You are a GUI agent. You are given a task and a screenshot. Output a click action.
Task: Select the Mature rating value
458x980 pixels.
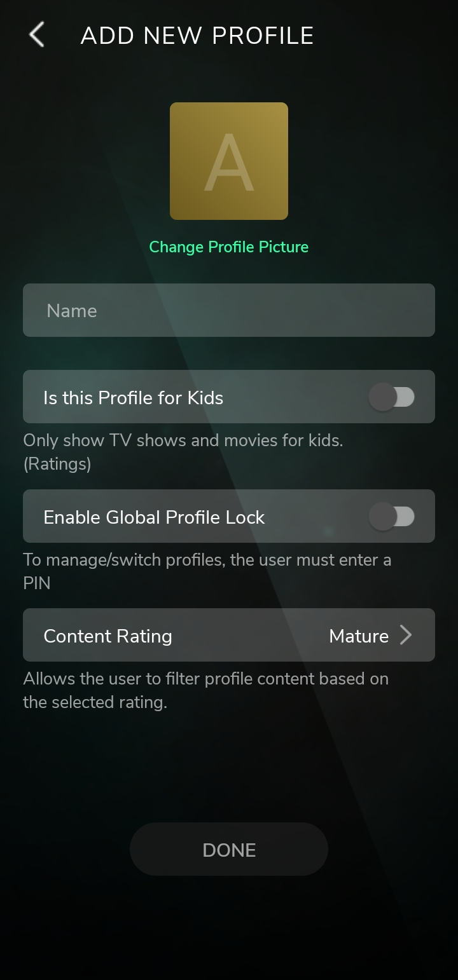359,636
